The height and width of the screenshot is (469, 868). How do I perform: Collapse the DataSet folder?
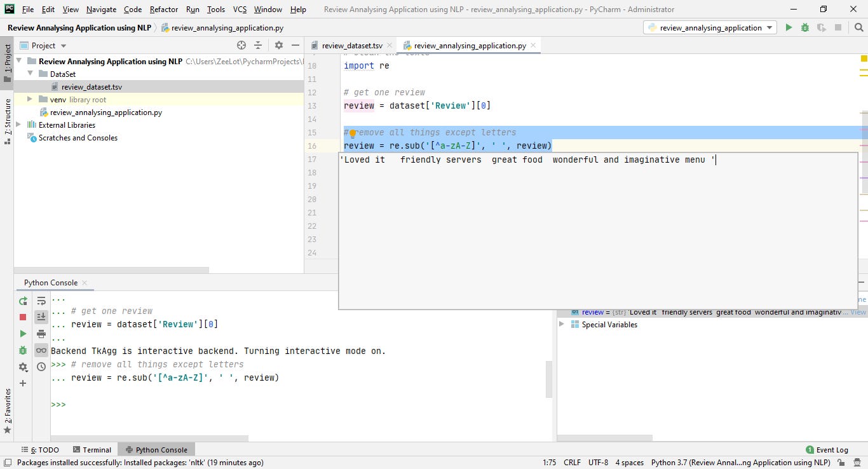click(29, 74)
